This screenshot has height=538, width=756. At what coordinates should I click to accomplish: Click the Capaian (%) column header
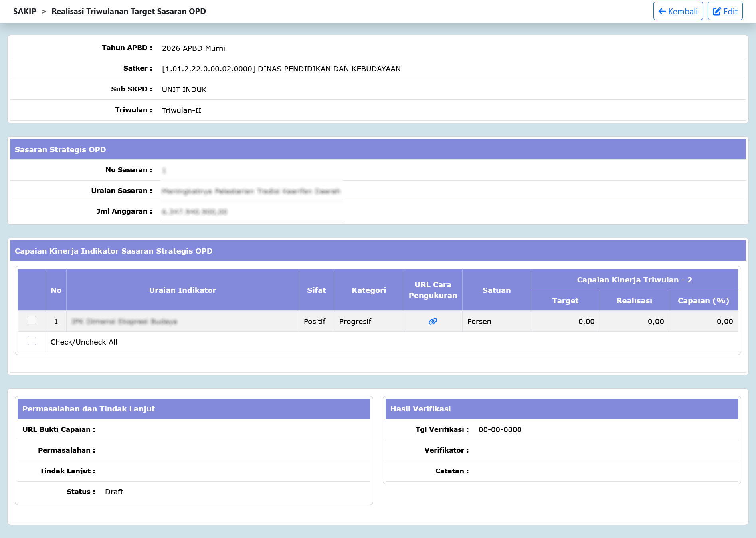[703, 300]
